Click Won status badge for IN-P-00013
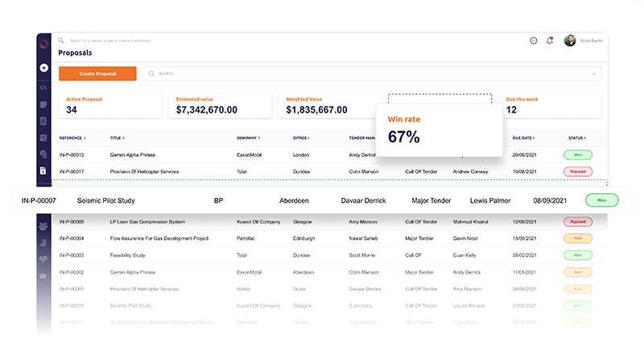This screenshot has height=362, width=644. click(578, 154)
